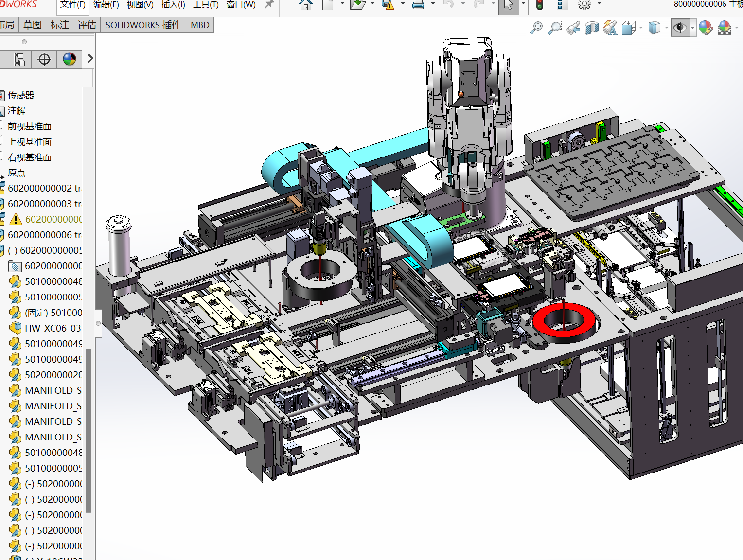Open the 窗口(W) menu

(241, 5)
